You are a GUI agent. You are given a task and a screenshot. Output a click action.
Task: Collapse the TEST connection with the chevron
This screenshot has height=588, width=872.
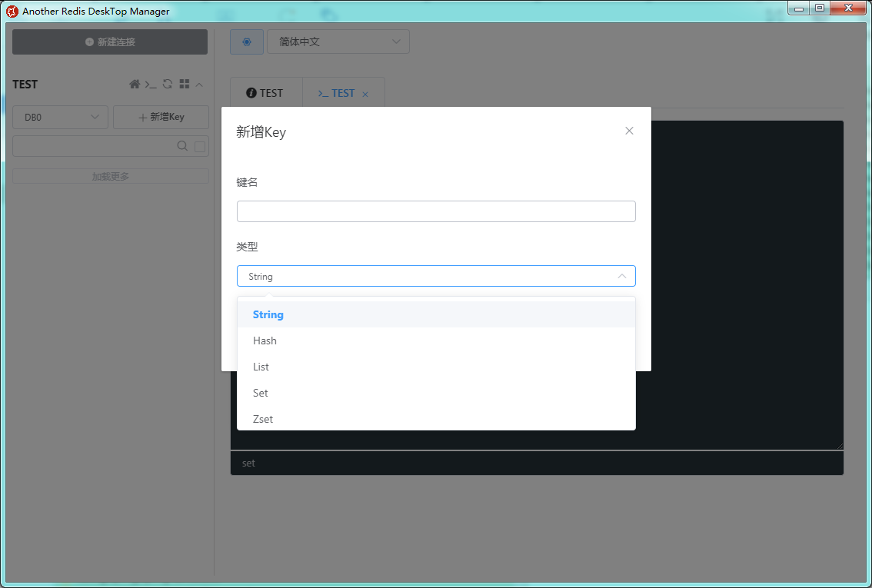point(199,85)
